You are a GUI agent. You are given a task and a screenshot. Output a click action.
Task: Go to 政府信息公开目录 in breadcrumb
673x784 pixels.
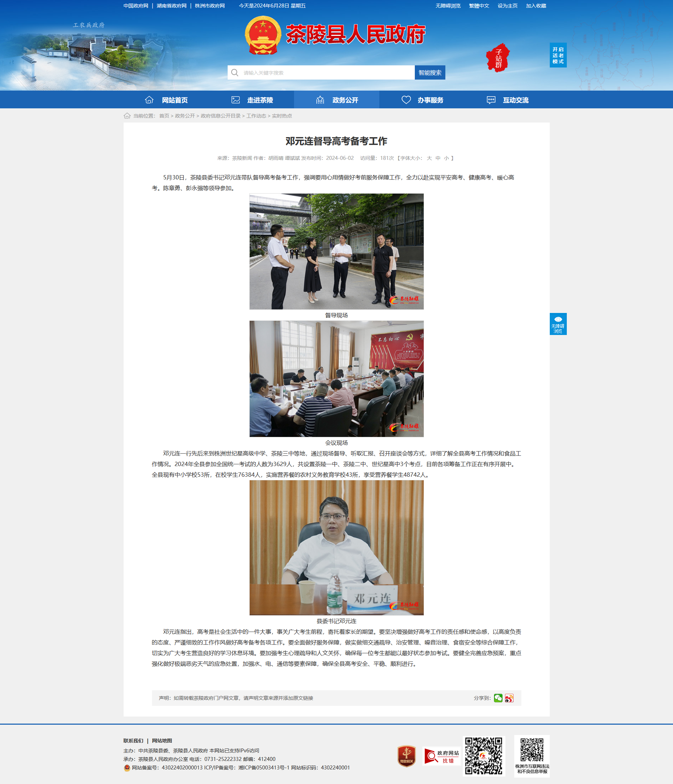coord(221,116)
